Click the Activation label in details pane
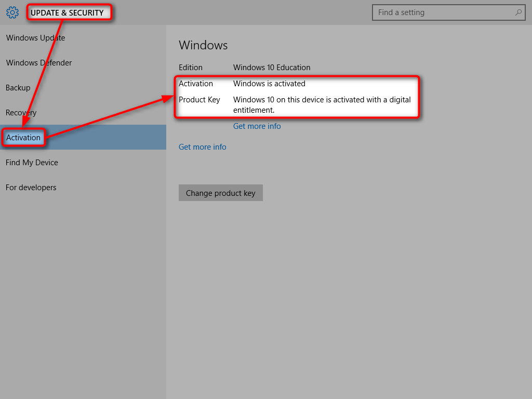Viewport: 532px width, 399px height. (x=196, y=84)
